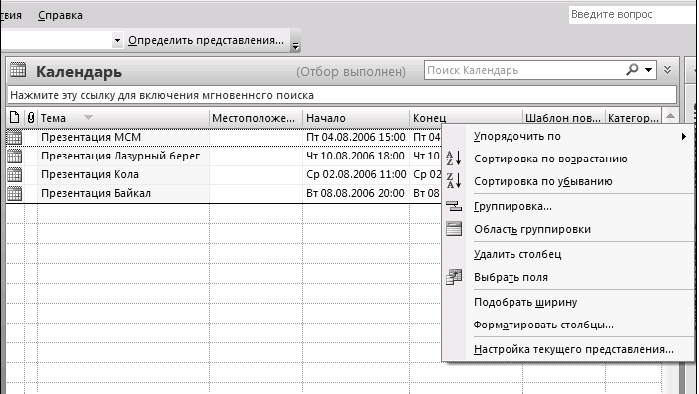The width and height of the screenshot is (699, 394).
Task: Click the Шаблон повторения column header
Action: pos(563,118)
